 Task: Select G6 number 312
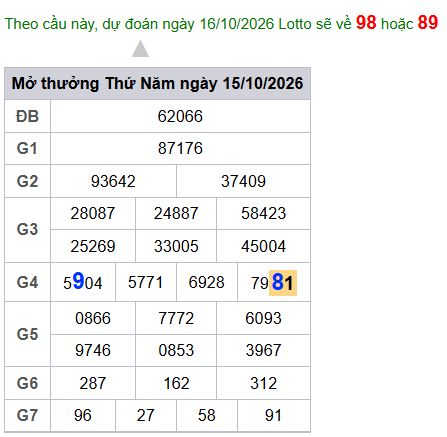pyautogui.click(x=263, y=383)
